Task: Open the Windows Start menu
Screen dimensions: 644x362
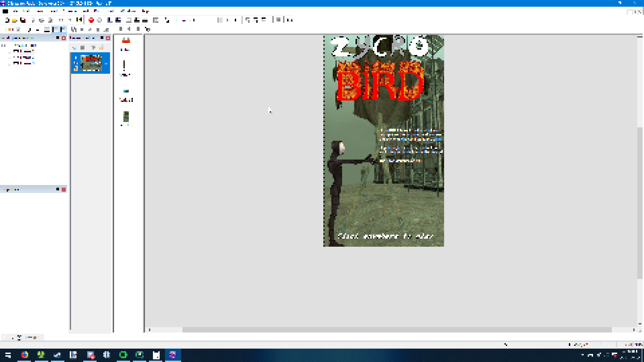Action: [x=8, y=355]
